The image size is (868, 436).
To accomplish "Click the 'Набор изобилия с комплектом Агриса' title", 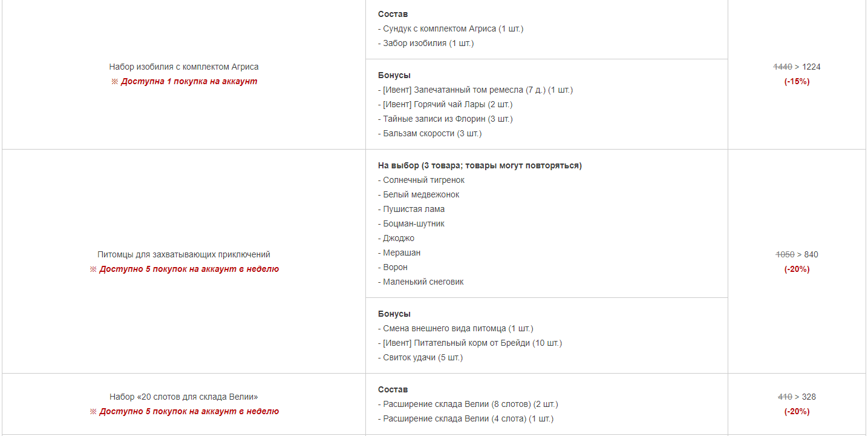I will pos(184,67).
